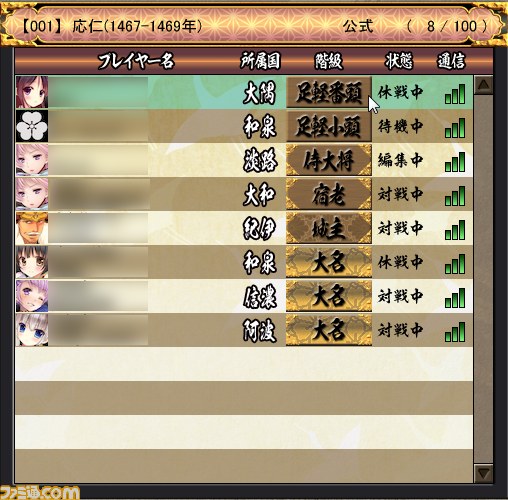This screenshot has width=508, height=500.
Task: Click the signal strength icon for 和泉 待機中 row
Action: point(455,128)
